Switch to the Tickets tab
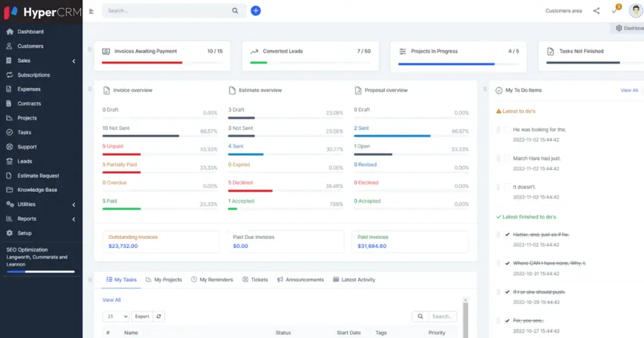The height and width of the screenshot is (338, 644). [255, 280]
